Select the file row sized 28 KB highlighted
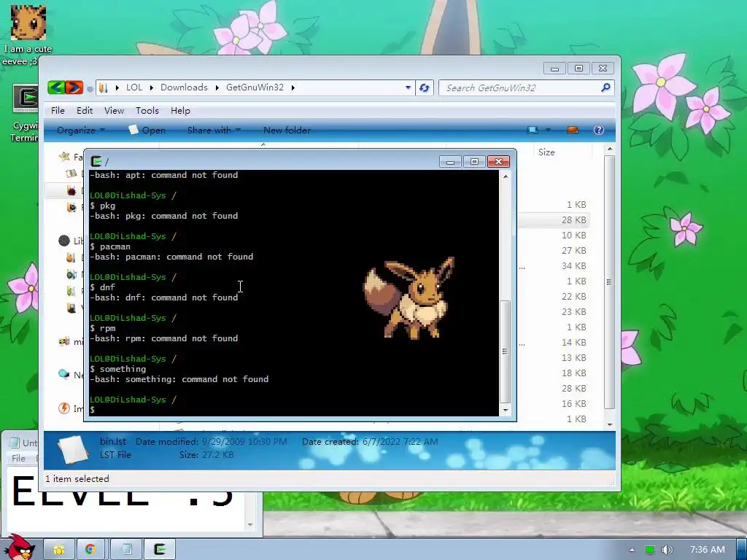747x560 pixels. [553, 220]
